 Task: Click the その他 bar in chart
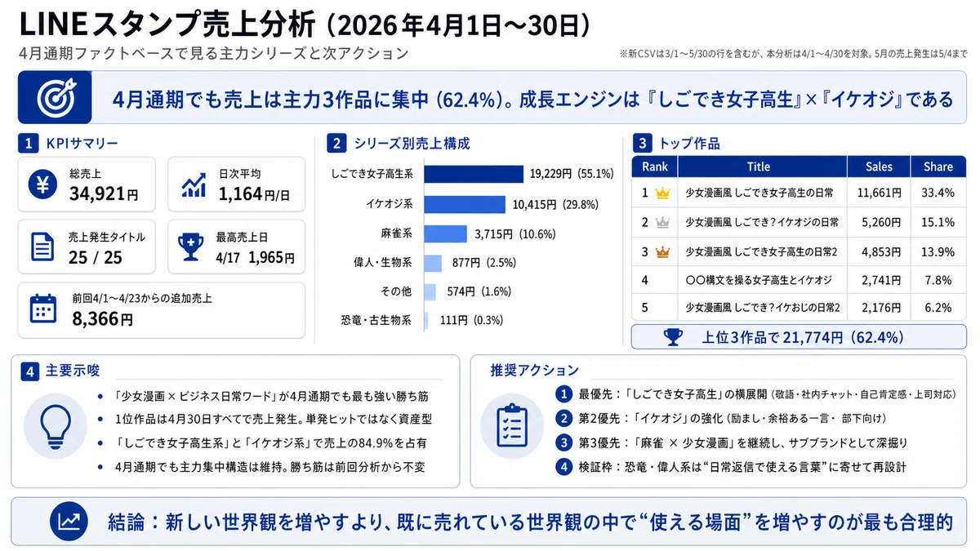430,291
